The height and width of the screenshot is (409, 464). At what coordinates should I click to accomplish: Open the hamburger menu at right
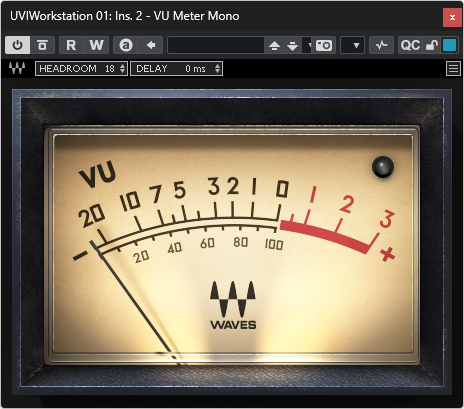pyautogui.click(x=453, y=69)
